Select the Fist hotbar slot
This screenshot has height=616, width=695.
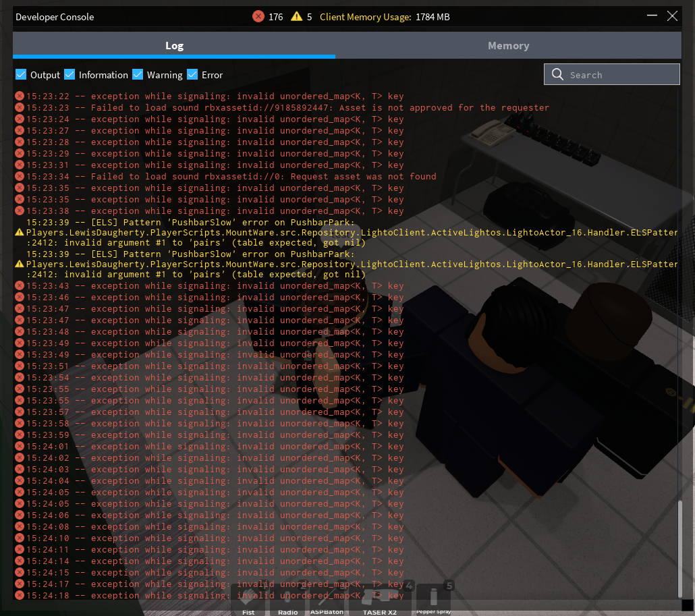[x=249, y=599]
